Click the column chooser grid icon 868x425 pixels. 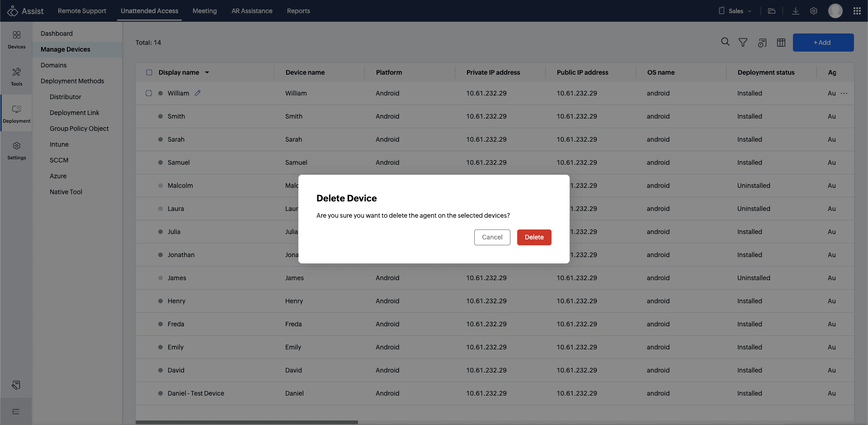pyautogui.click(x=781, y=43)
